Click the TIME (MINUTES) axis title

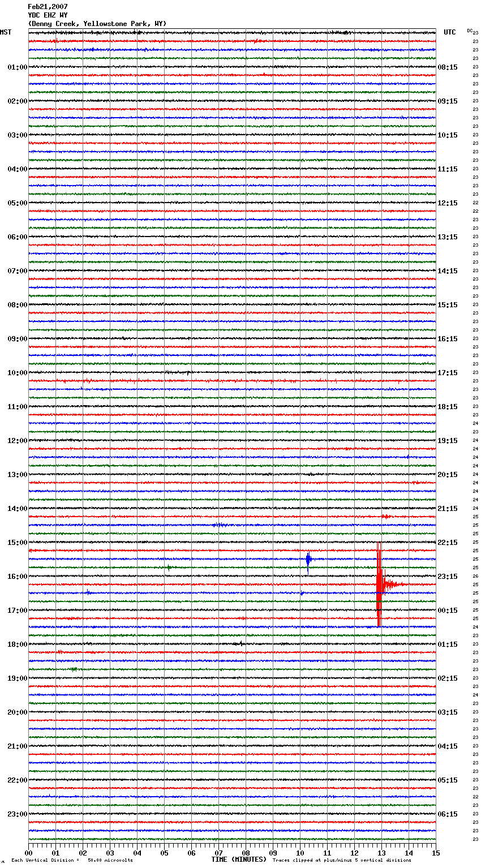click(239, 860)
